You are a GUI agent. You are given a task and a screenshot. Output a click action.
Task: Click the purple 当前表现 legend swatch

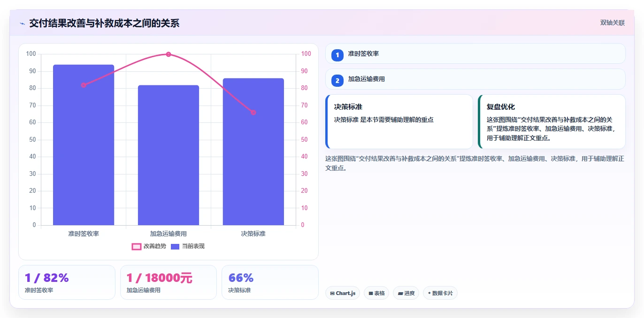click(x=175, y=247)
